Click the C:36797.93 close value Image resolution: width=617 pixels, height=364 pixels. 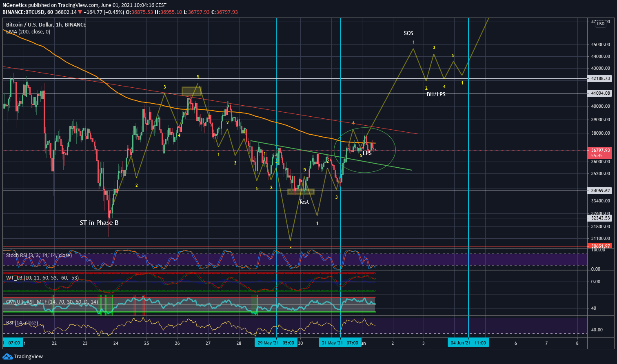coord(224,12)
